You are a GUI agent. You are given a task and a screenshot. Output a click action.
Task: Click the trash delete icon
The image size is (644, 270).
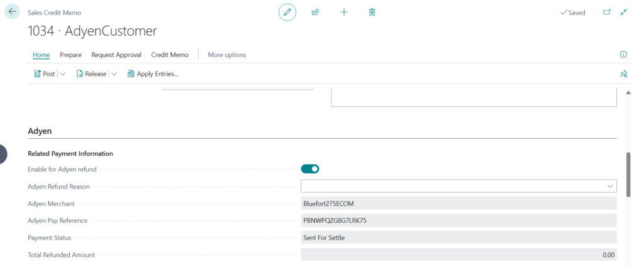[372, 12]
